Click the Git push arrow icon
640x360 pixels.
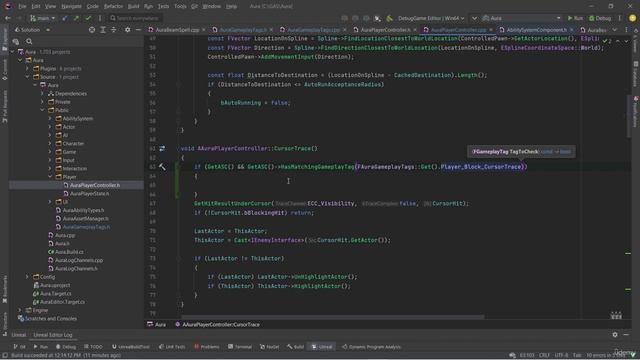(x=76, y=18)
